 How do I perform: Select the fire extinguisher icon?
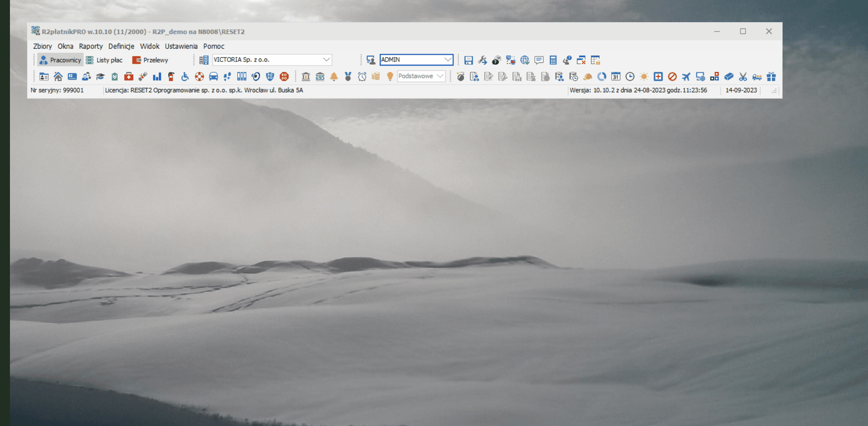(x=171, y=76)
